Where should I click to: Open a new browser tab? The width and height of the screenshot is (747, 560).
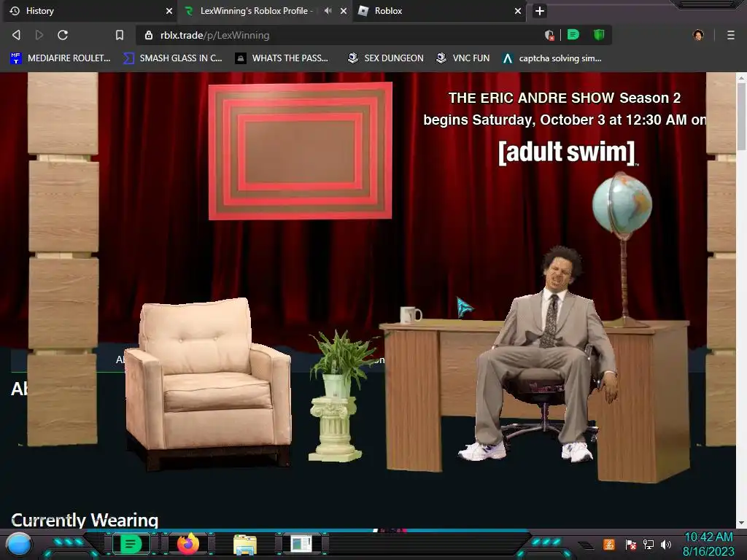coord(539,11)
